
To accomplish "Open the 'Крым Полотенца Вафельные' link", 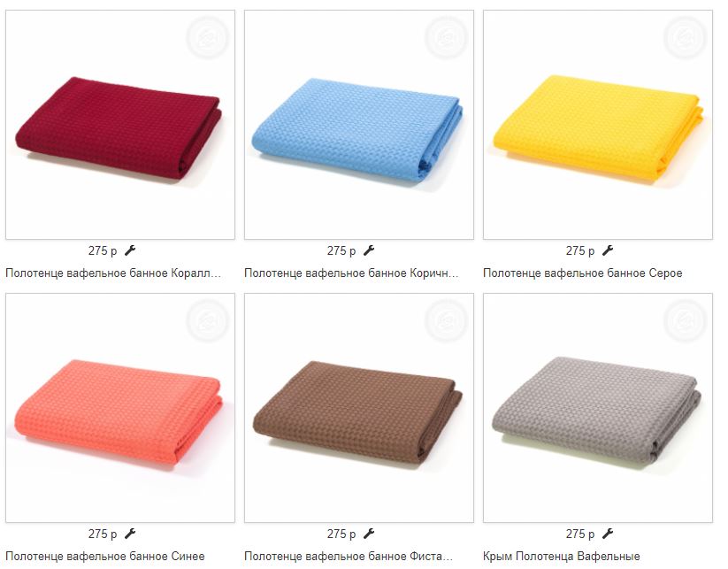I will 562,556.
